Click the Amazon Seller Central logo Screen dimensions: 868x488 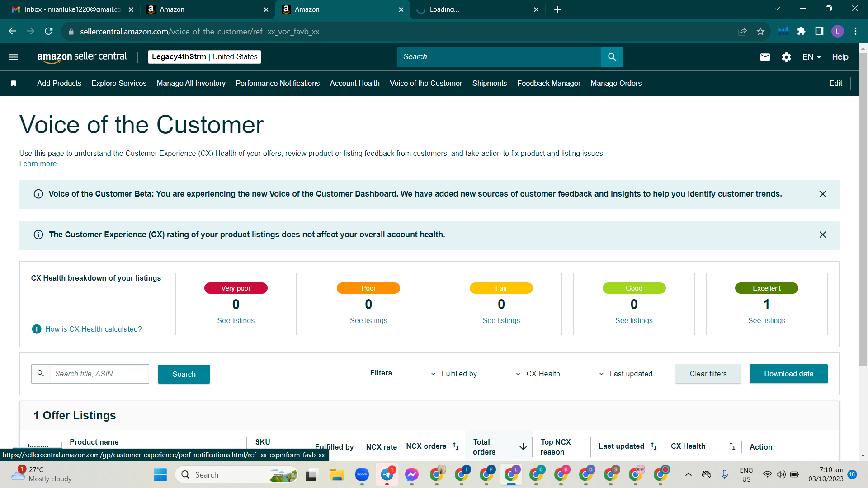[x=82, y=57]
